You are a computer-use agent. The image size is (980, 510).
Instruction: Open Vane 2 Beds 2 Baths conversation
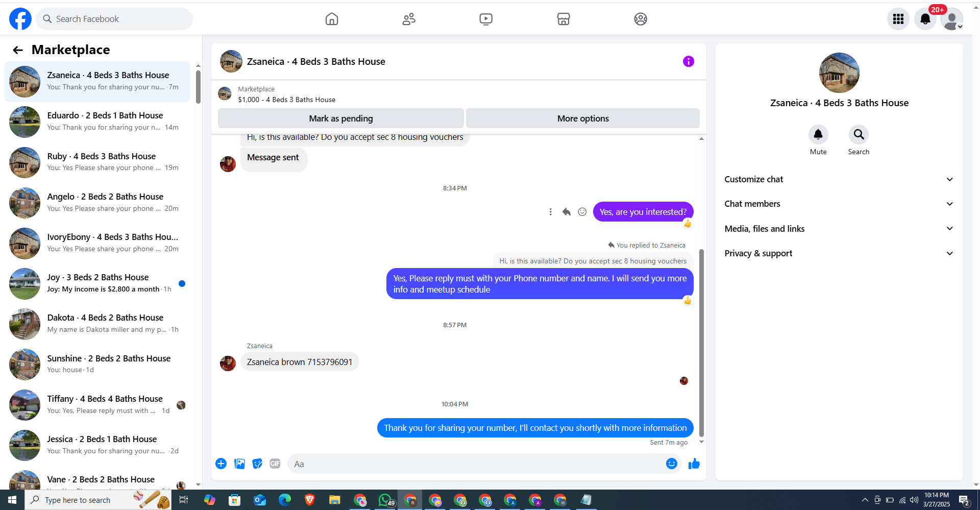point(97,480)
